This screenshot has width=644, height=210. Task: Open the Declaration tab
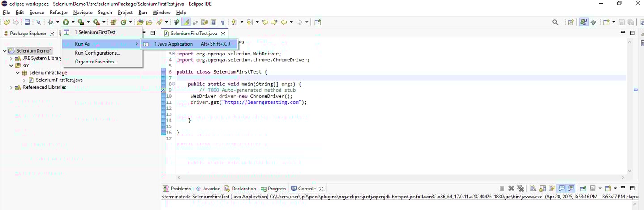pos(240,189)
